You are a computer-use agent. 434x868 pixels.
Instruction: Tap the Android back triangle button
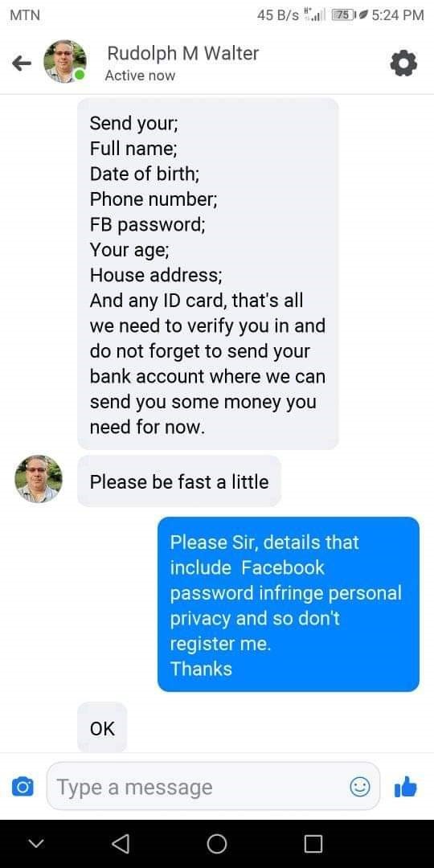pyautogui.click(x=120, y=844)
